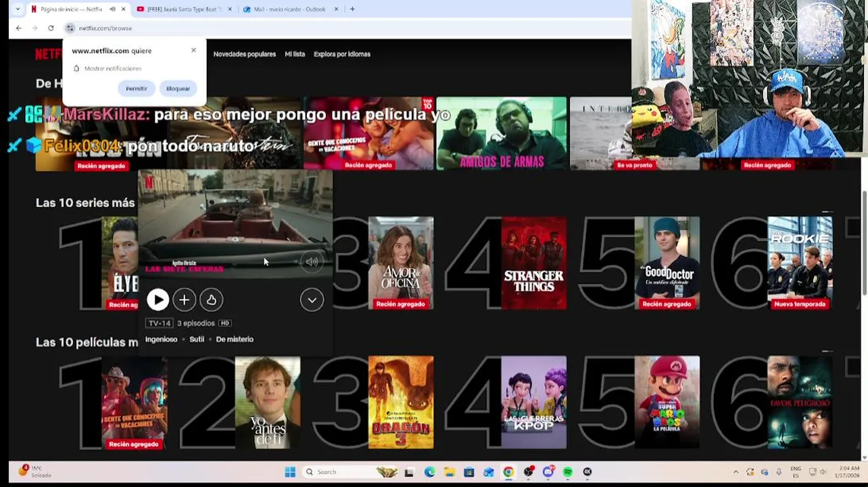The width and height of the screenshot is (868, 487).
Task: Open Explora por idiomas menu item
Action: (x=342, y=54)
